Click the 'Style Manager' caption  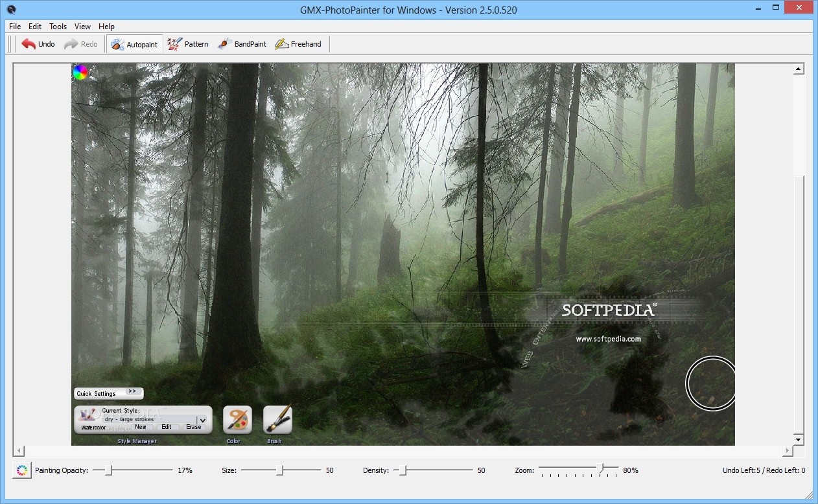coord(137,441)
